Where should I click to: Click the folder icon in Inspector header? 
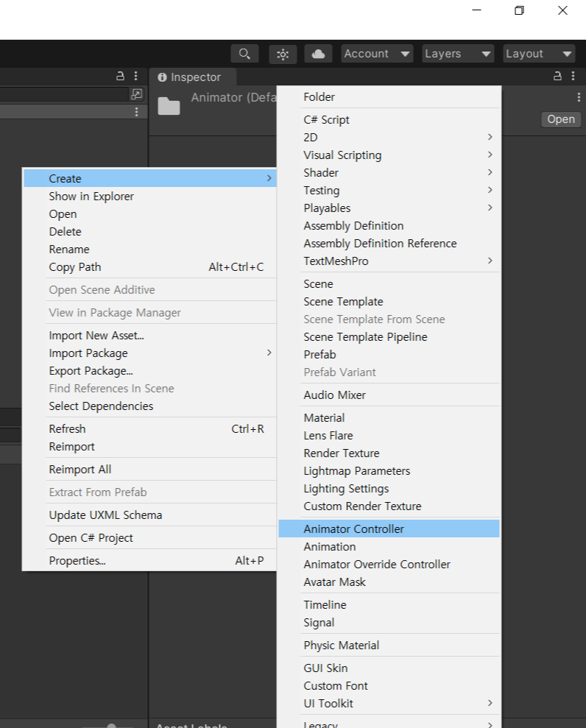coord(169,106)
